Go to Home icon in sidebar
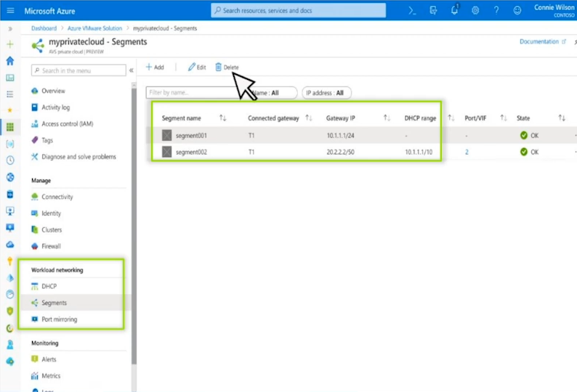The image size is (577, 392). [10, 61]
